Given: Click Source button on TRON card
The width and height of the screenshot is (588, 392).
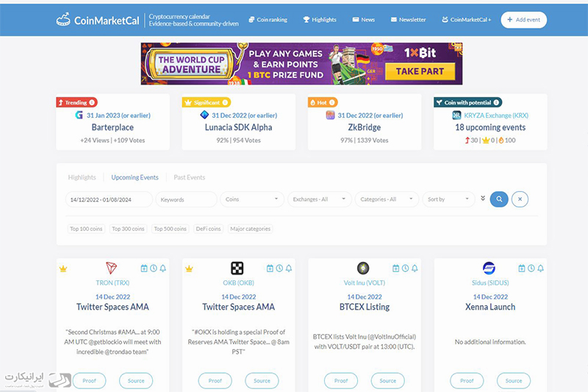Looking at the screenshot, I should (136, 381).
